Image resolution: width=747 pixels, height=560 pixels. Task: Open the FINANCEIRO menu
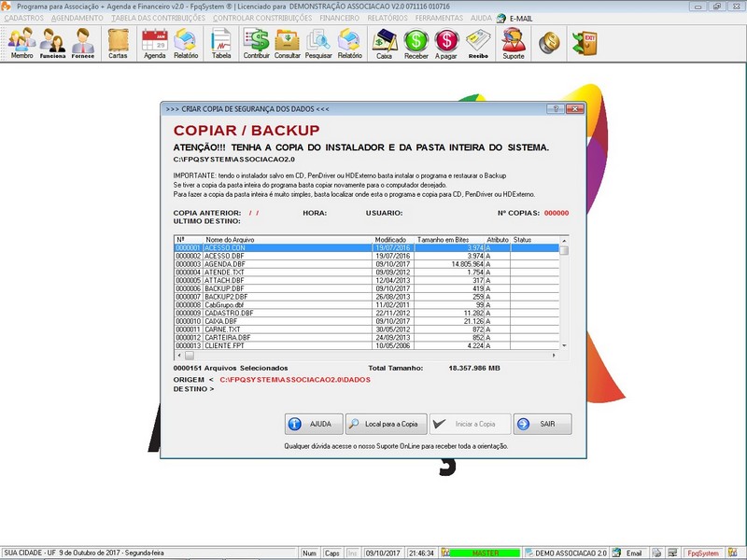coord(339,18)
